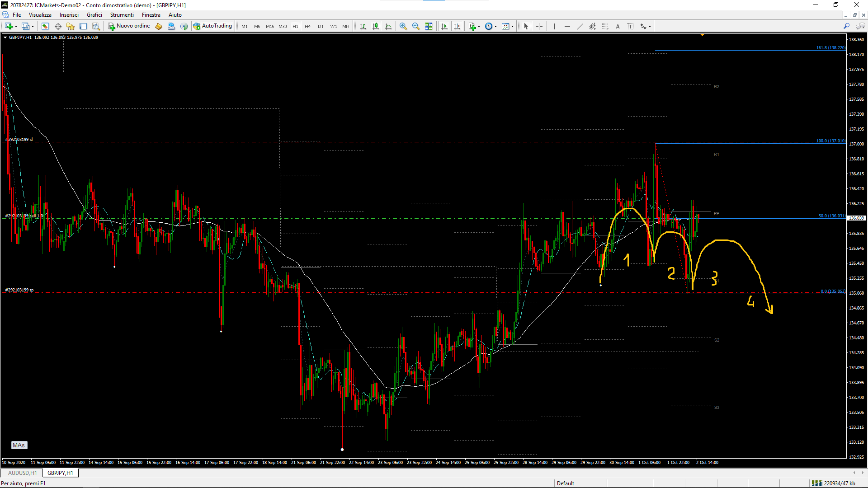
Task: Open the Visualizza menu
Action: 40,15
